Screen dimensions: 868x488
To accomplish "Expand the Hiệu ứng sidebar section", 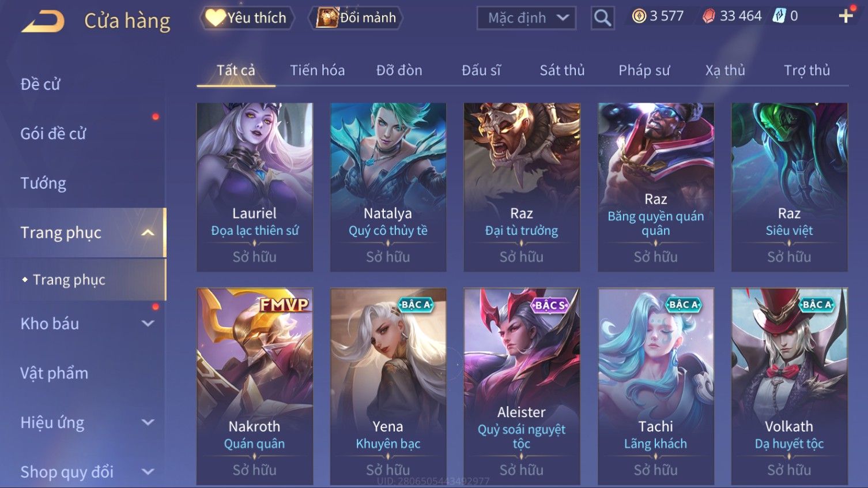I will pos(148,422).
